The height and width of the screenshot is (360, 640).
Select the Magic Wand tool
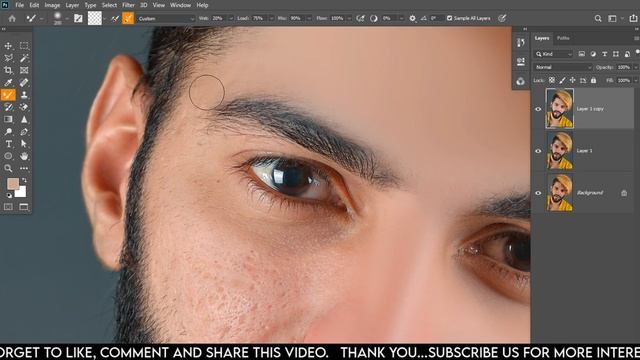coord(24,58)
